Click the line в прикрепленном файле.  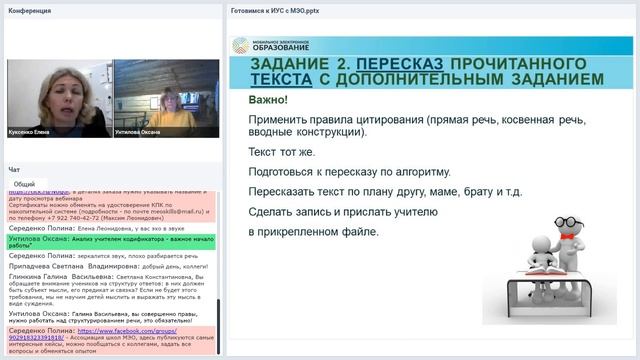(313, 232)
